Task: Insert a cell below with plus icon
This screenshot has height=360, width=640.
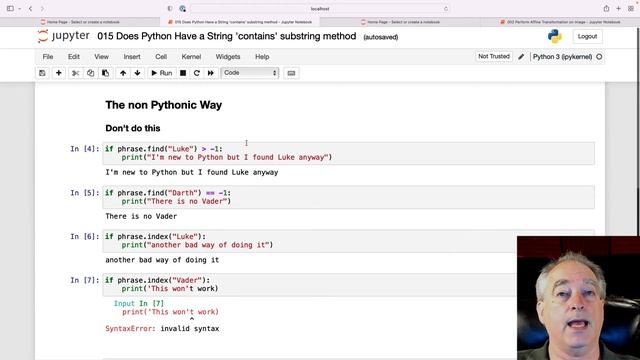Action: click(x=58, y=73)
